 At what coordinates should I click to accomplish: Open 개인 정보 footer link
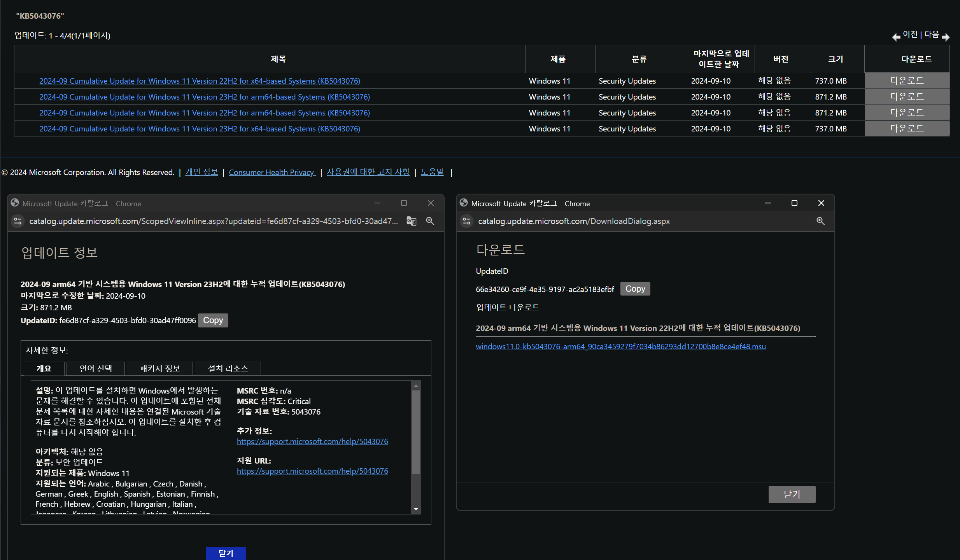(201, 172)
